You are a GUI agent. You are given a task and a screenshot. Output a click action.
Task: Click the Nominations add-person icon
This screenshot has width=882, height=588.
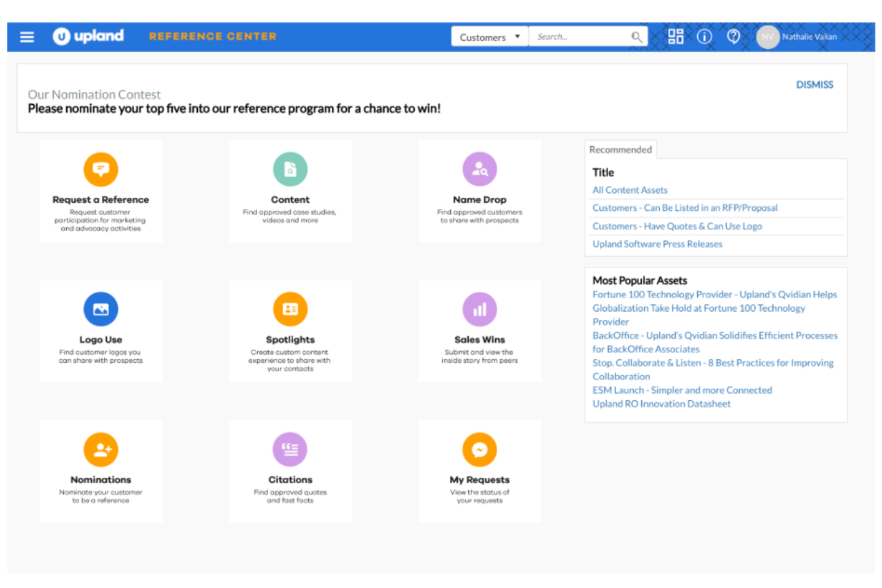101,449
